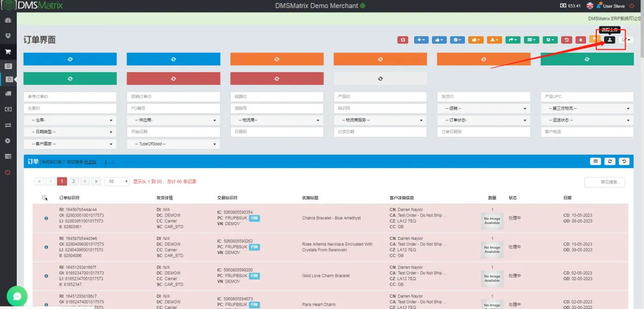The image size is (644, 309).
Task: Expand the 仓库 warehouse dropdown
Action: click(x=70, y=120)
